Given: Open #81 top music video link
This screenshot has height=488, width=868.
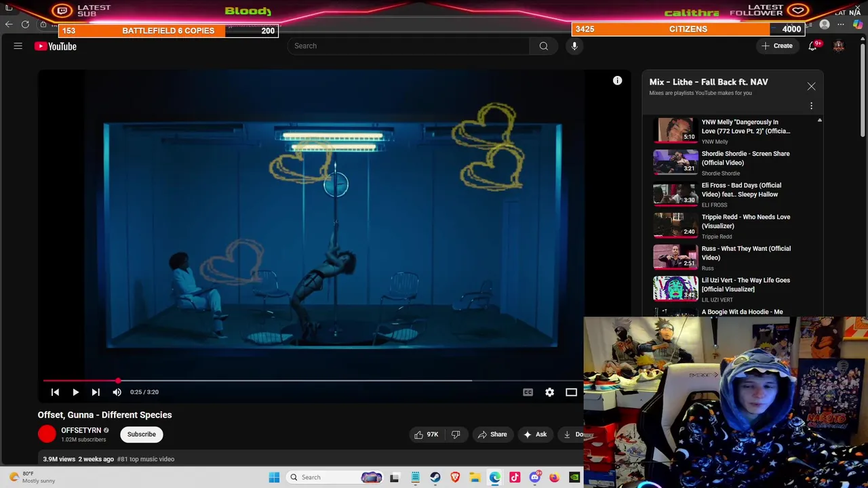Looking at the screenshot, I should click(x=146, y=459).
